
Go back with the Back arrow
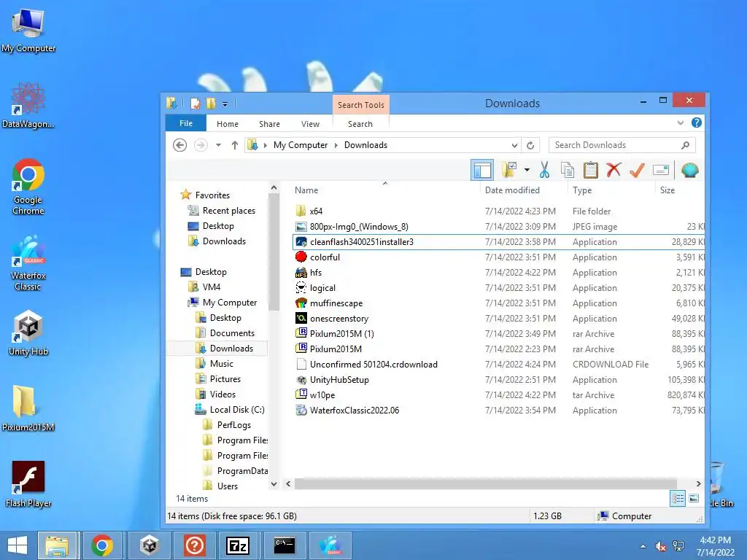[x=179, y=145]
